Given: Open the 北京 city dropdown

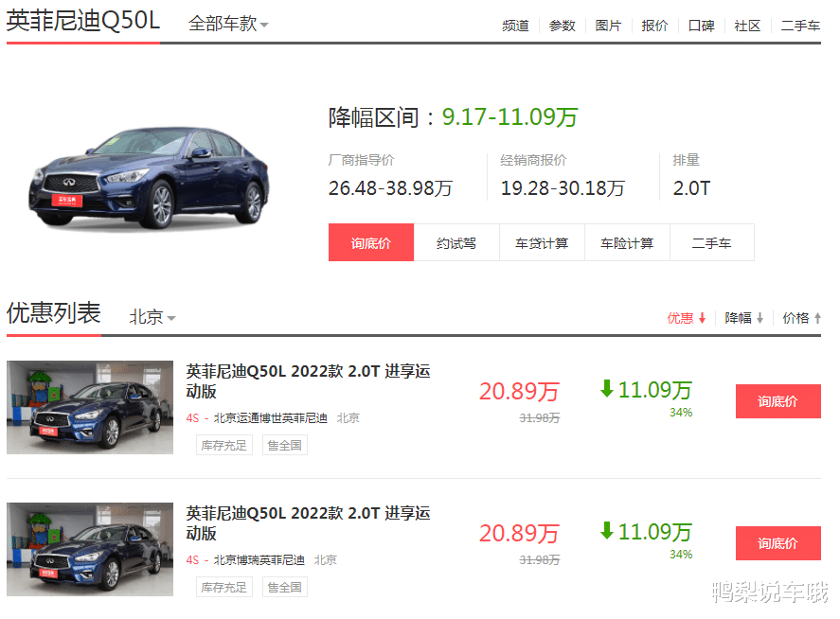Looking at the screenshot, I should click(x=152, y=317).
